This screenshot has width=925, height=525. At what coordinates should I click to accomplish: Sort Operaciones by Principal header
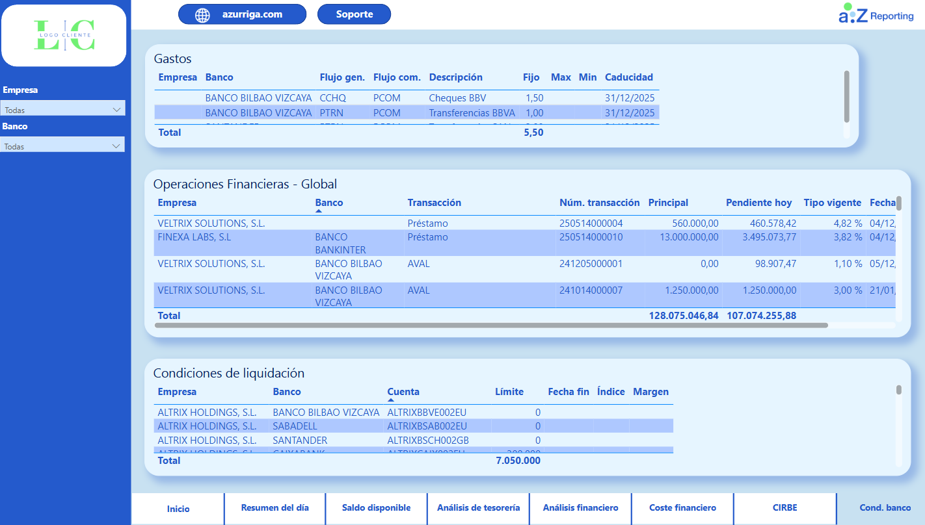coord(668,203)
